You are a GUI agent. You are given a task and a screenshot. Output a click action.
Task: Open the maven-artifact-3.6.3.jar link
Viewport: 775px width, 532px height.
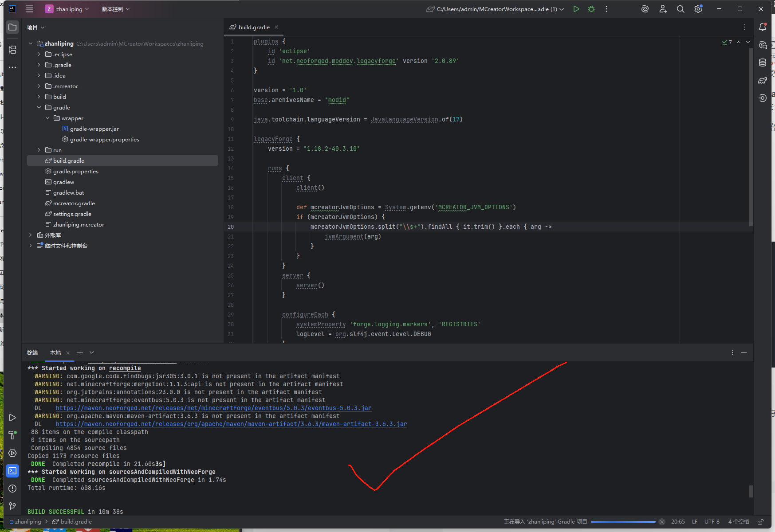[x=231, y=424]
